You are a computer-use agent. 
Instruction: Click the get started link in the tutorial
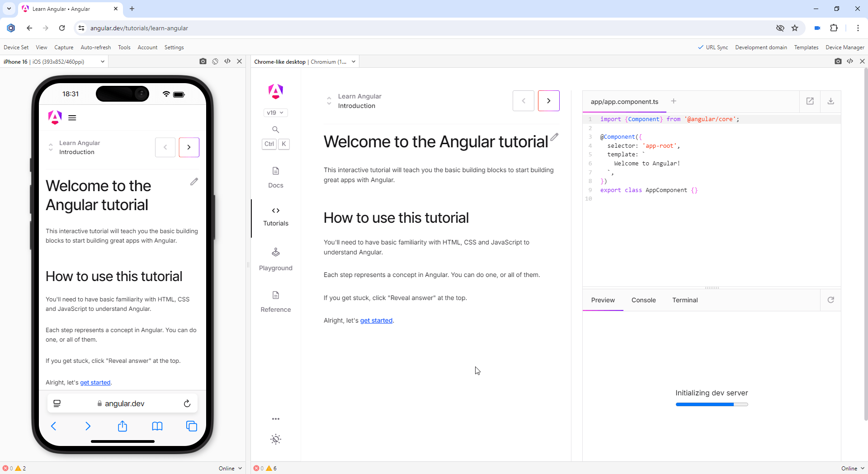click(376, 320)
